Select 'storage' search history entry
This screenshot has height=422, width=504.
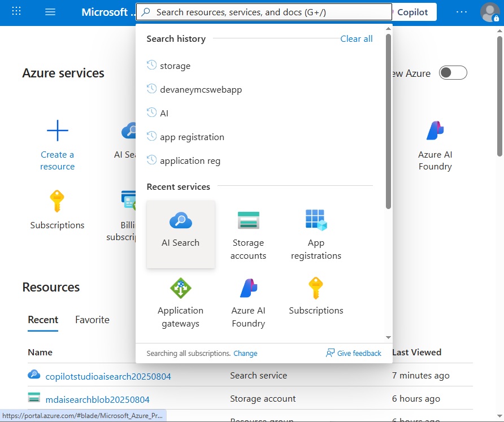pos(175,66)
